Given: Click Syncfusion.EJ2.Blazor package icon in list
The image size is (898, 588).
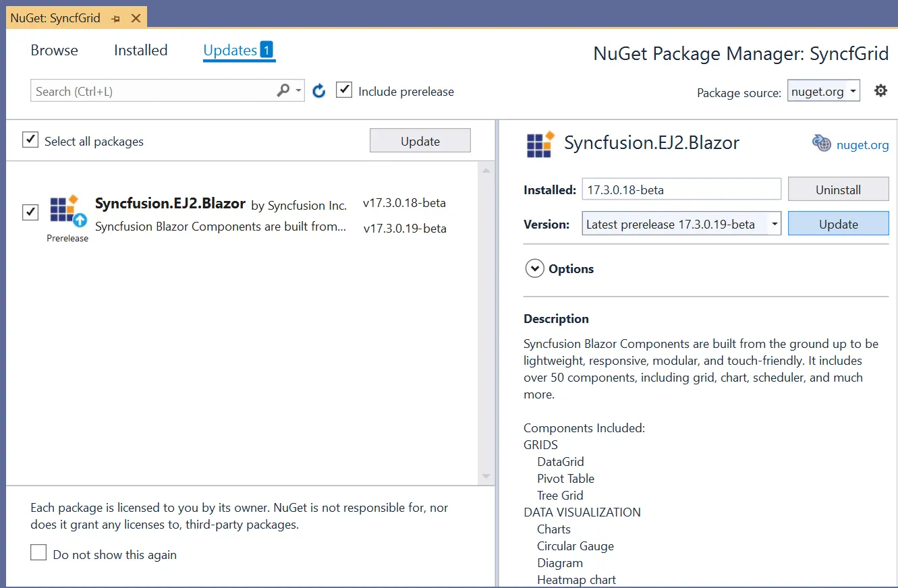Looking at the screenshot, I should 68,210.
